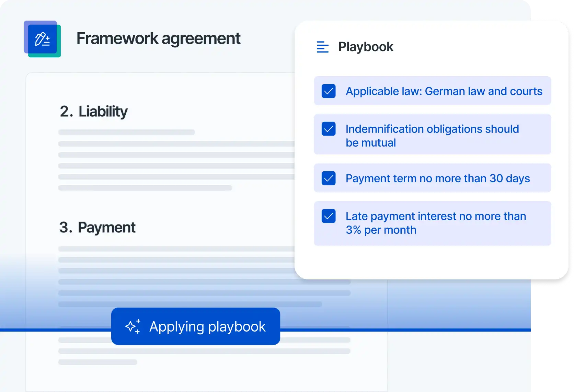Jump to the 3. Payment section heading
Image resolution: width=574 pixels, height=392 pixels.
97,228
